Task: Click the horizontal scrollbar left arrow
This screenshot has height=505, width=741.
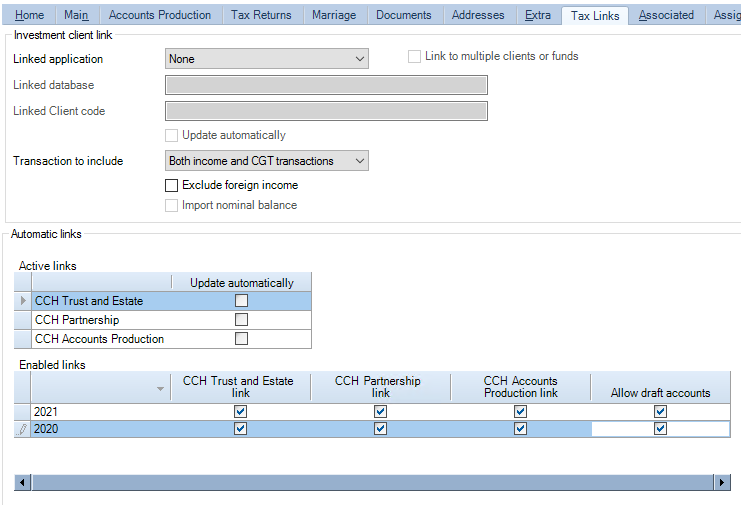Action: click(22, 482)
